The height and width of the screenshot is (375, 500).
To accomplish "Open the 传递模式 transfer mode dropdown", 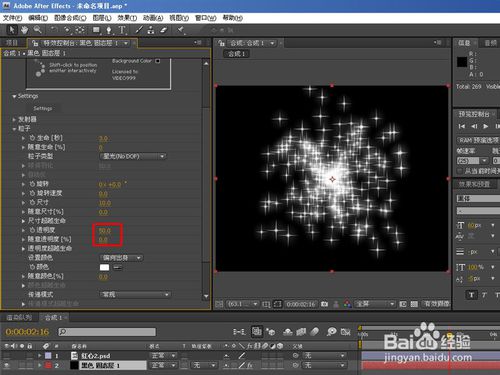I will tap(135, 294).
